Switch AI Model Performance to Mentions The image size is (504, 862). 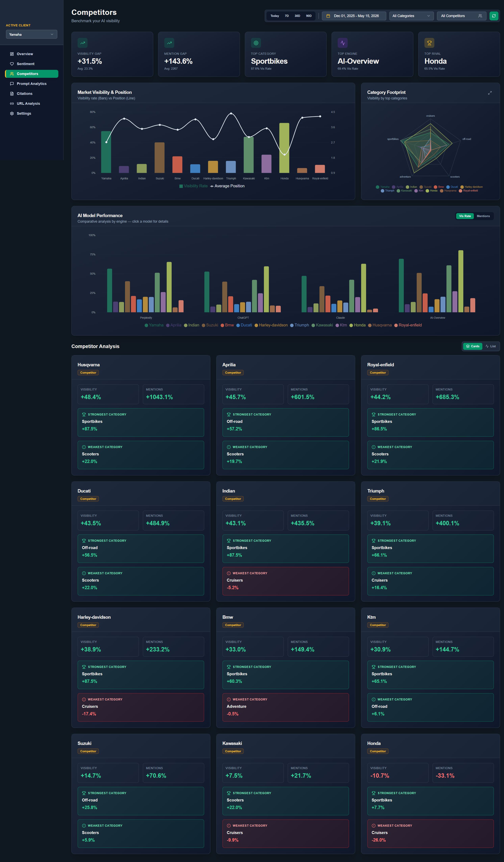pos(483,216)
